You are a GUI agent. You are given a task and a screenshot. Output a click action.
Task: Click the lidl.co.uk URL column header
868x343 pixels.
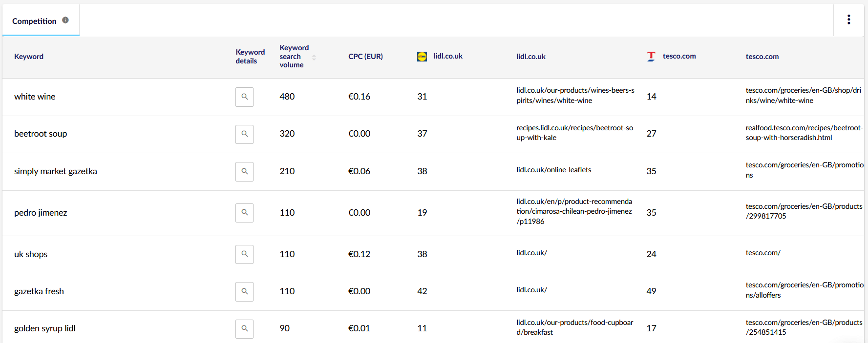tap(531, 57)
